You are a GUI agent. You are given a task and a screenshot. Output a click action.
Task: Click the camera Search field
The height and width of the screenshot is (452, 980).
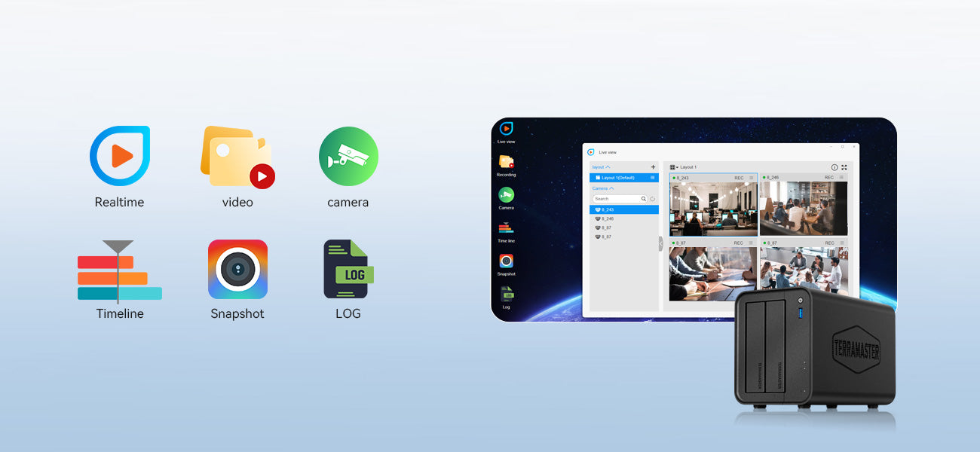click(617, 199)
